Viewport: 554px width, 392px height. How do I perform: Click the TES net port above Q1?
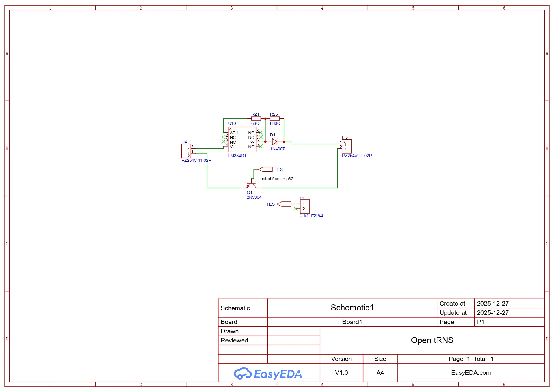pyautogui.click(x=265, y=169)
